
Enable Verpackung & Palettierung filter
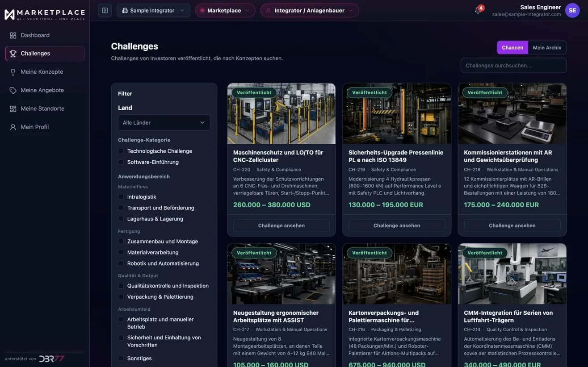[121, 297]
